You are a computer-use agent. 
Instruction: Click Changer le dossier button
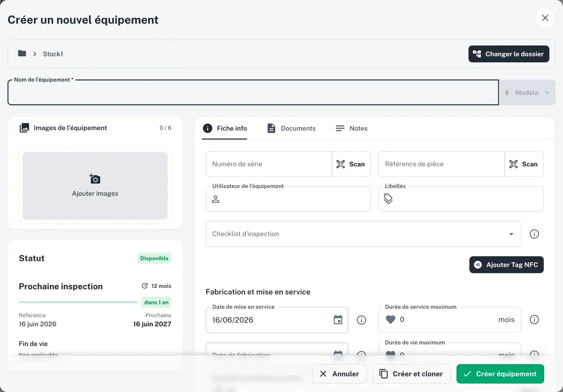[x=509, y=54]
